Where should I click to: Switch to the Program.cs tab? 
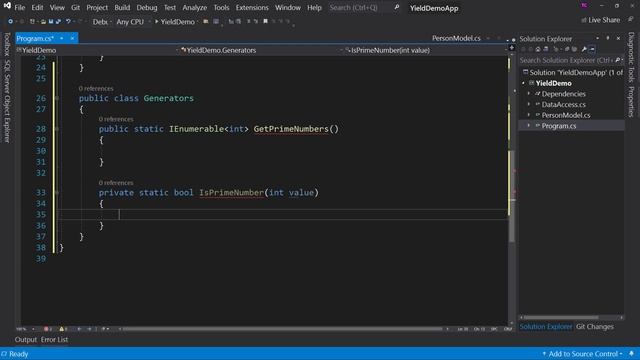35,38
